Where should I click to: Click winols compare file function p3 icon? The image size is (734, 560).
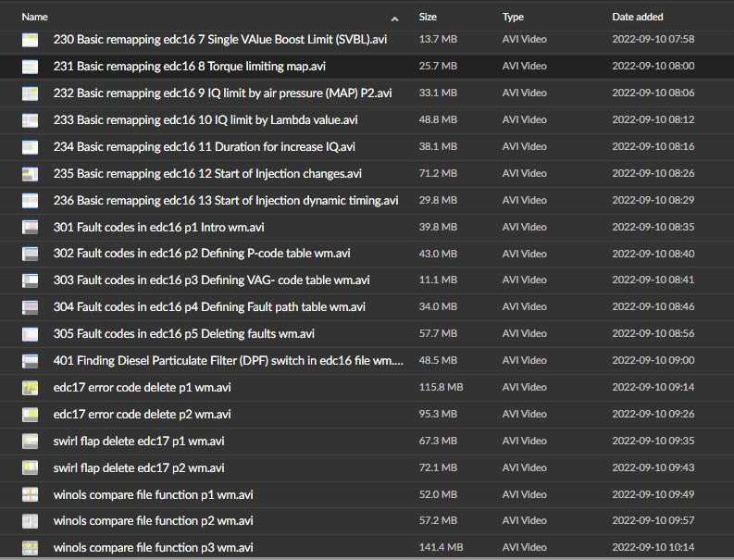pyautogui.click(x=31, y=548)
